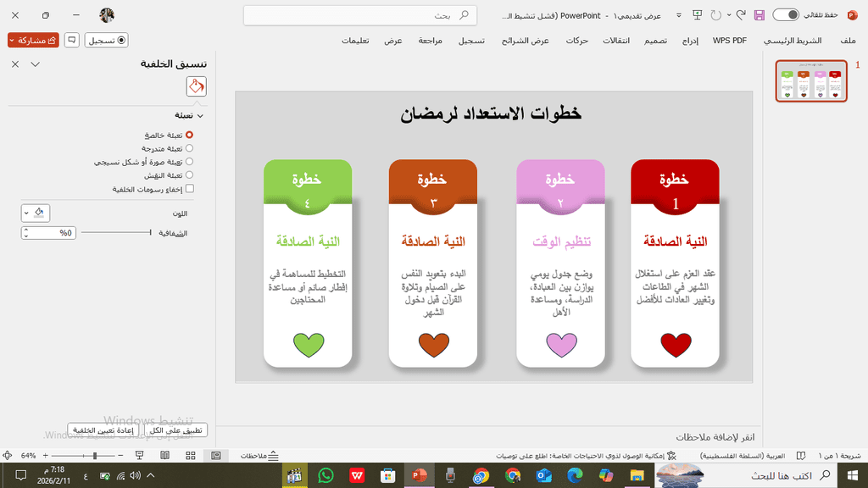
Task: Open Reading view from the status bar
Action: click(x=165, y=455)
